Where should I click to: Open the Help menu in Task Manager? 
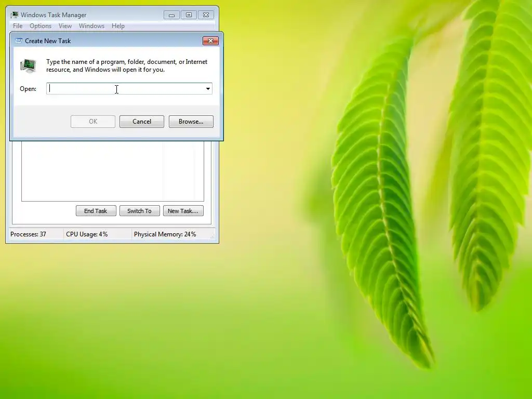[x=118, y=26]
